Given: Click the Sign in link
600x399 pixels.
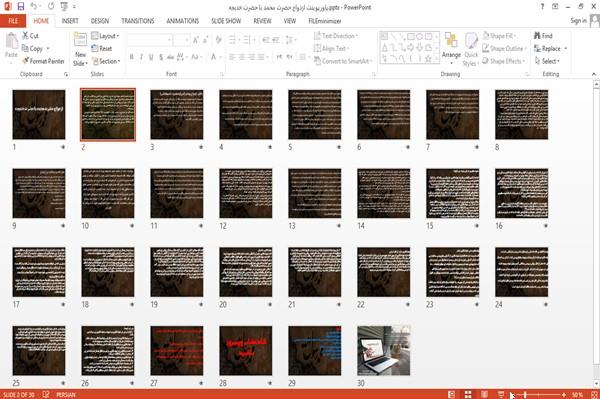Looking at the screenshot, I should tap(578, 21).
